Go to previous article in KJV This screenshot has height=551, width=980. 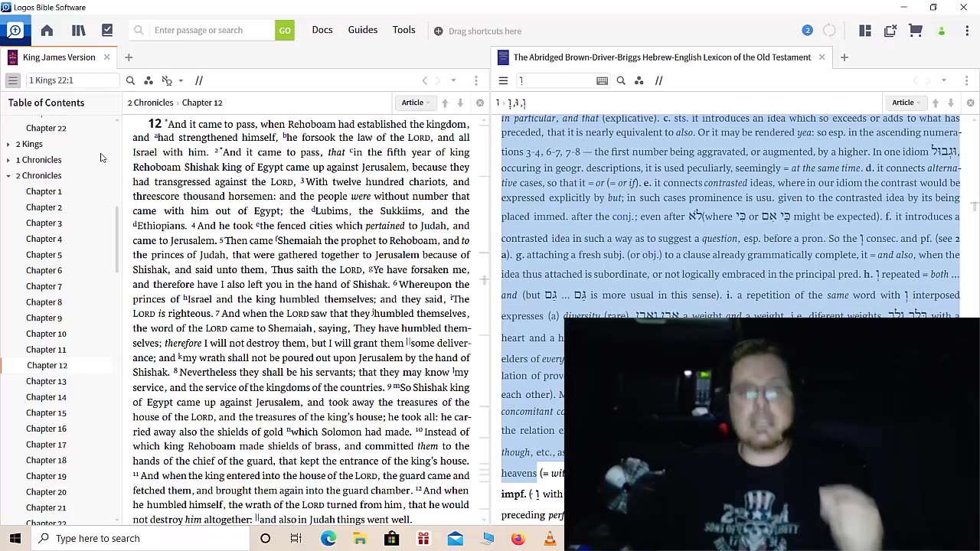pyautogui.click(x=445, y=103)
